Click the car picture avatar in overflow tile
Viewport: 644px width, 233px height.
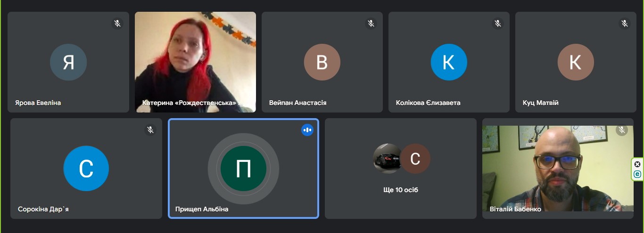click(x=388, y=159)
